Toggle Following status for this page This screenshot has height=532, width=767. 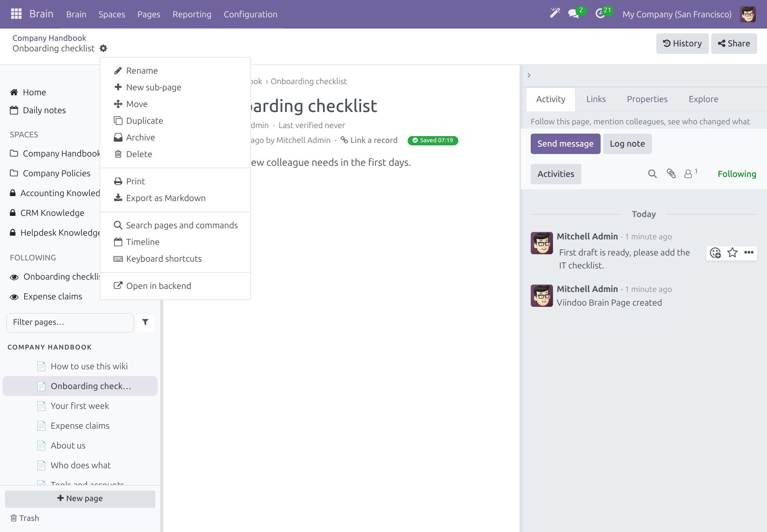(x=737, y=174)
